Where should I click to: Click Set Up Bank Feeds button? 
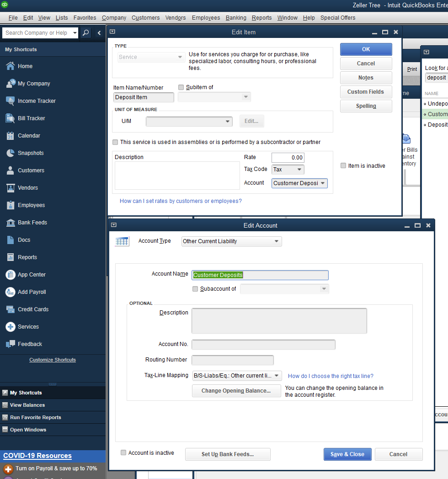click(228, 454)
